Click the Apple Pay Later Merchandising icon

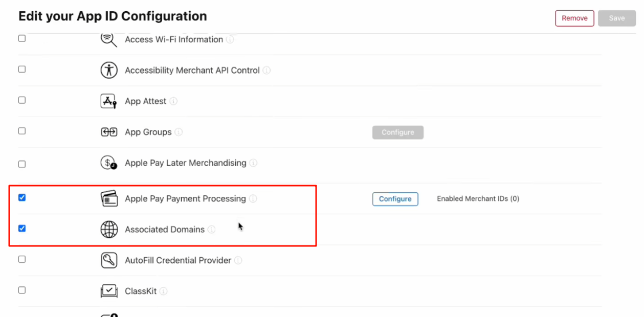(x=109, y=163)
